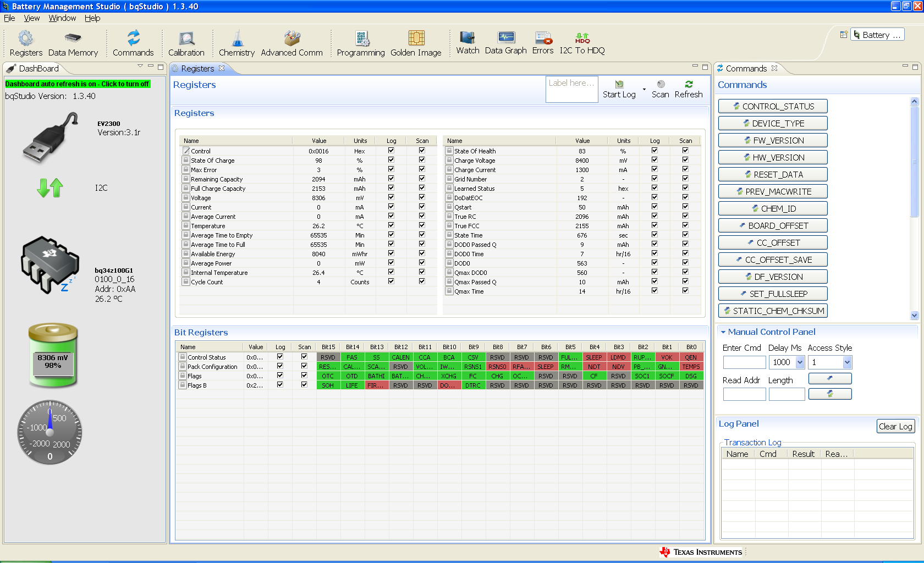Click the Clear Log button
The image size is (924, 563).
click(x=895, y=427)
